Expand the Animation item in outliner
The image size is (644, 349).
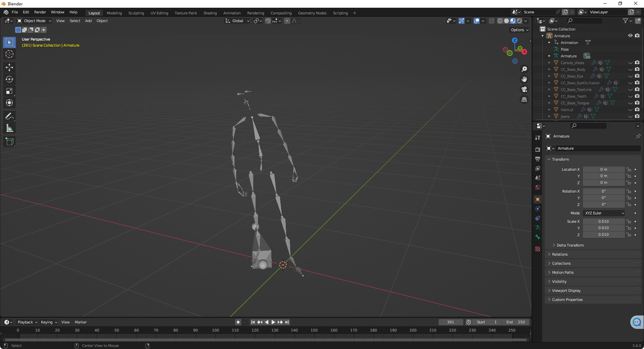coord(549,42)
